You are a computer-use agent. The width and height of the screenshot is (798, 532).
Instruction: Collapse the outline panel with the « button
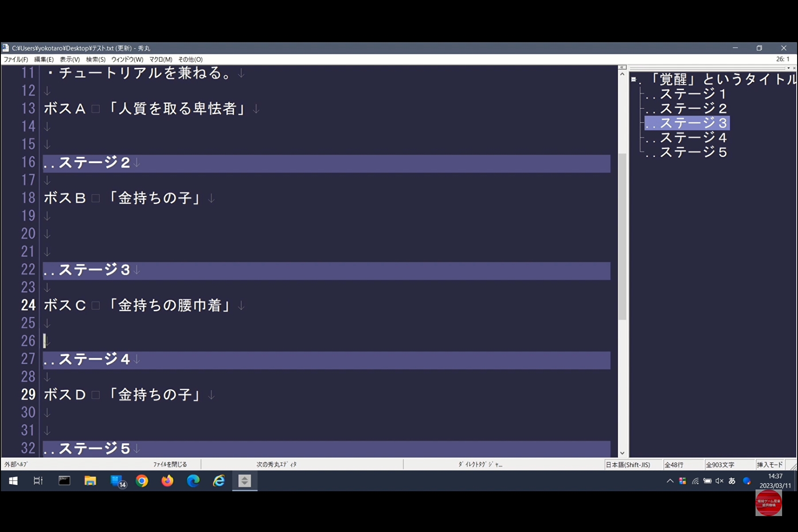[x=622, y=67]
